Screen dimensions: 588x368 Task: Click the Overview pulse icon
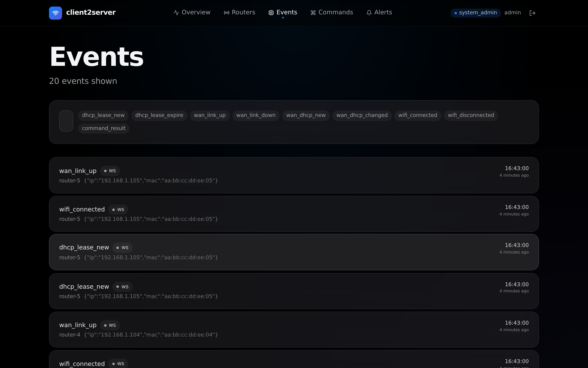(x=176, y=13)
